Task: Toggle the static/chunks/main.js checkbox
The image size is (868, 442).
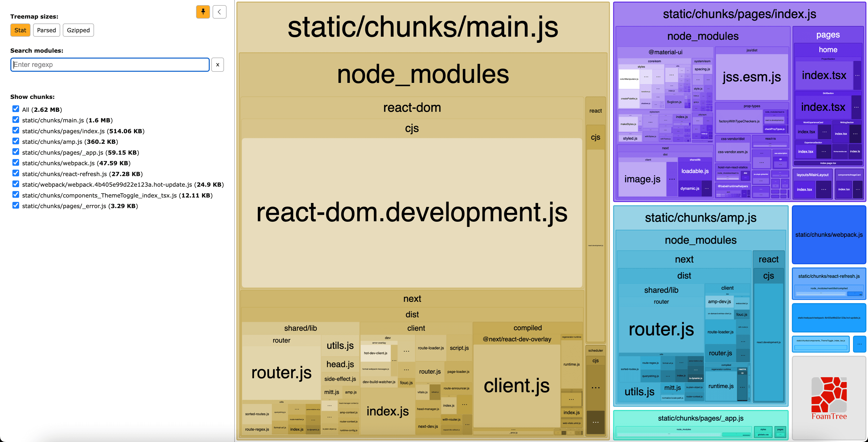Action: point(16,120)
